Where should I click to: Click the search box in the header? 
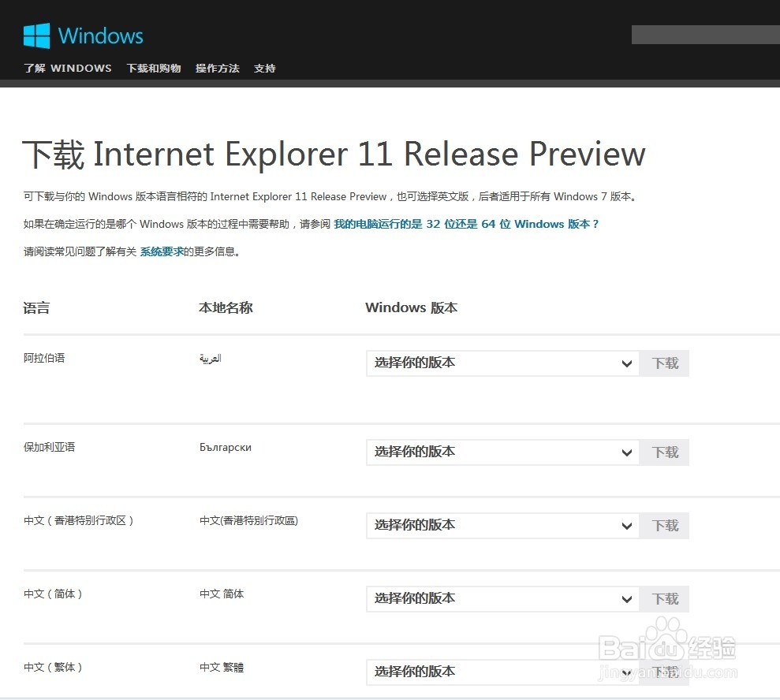pos(705,35)
